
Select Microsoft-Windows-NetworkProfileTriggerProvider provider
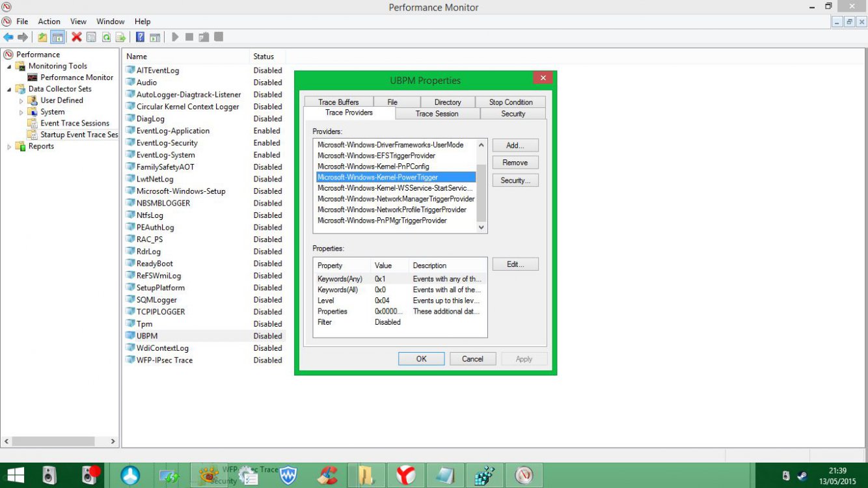click(392, 210)
